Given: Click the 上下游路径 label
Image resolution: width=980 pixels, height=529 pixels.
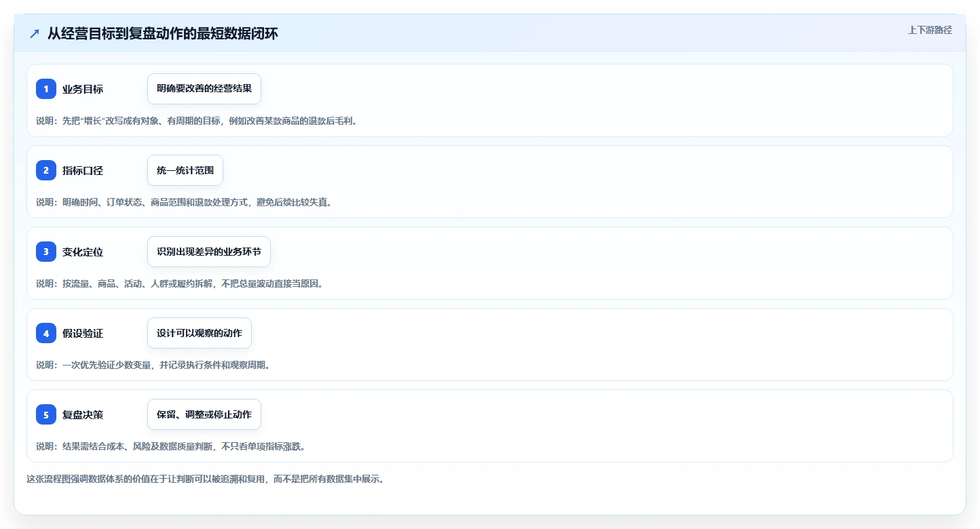Looking at the screenshot, I should tap(930, 30).
